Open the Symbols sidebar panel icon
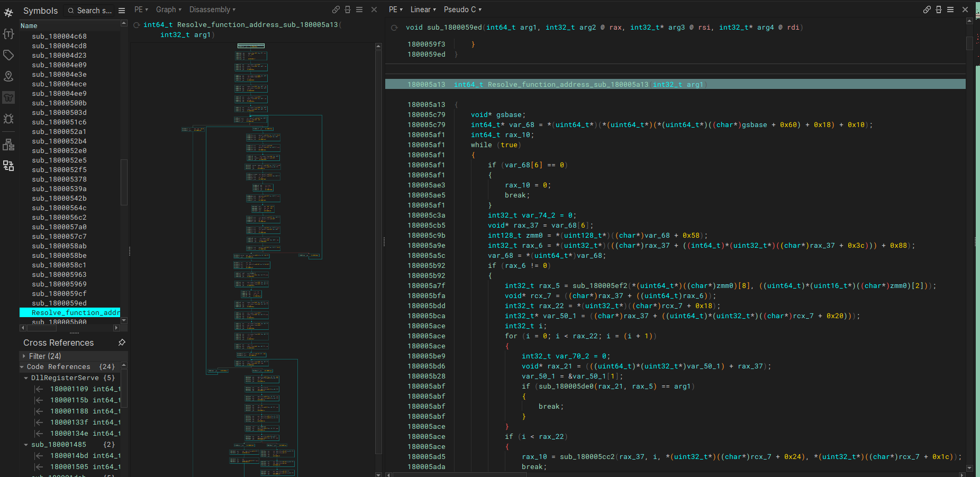Viewport: 980px width, 477px height. click(8, 13)
